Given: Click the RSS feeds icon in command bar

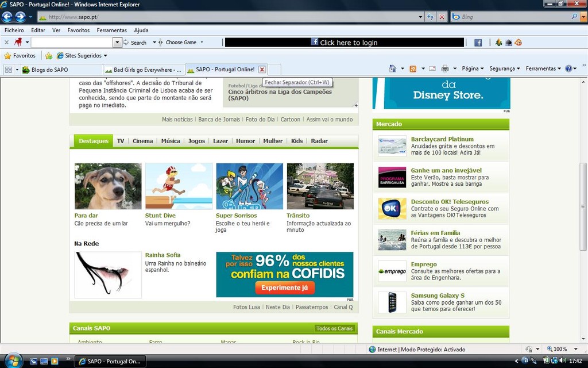Looking at the screenshot, I should click(413, 69).
